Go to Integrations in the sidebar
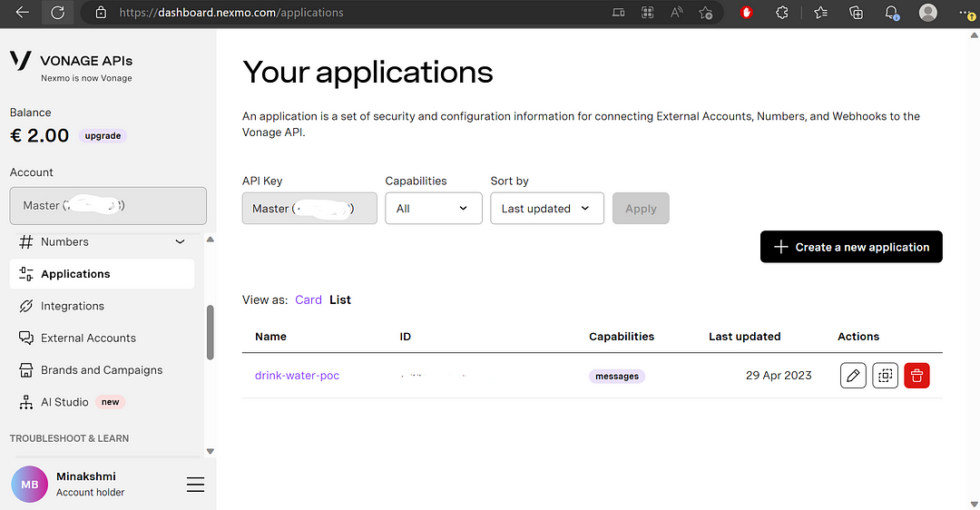 73,306
